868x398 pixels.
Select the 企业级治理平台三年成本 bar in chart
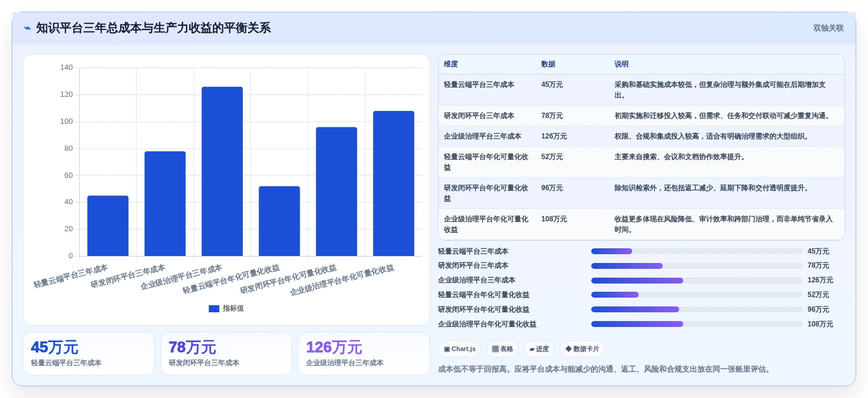coord(222,171)
